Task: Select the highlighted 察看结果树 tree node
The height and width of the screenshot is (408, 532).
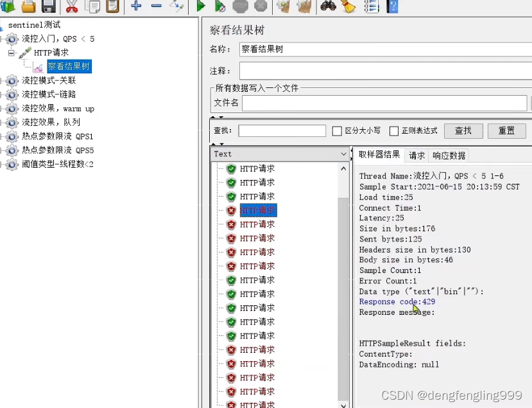Action: coord(69,66)
